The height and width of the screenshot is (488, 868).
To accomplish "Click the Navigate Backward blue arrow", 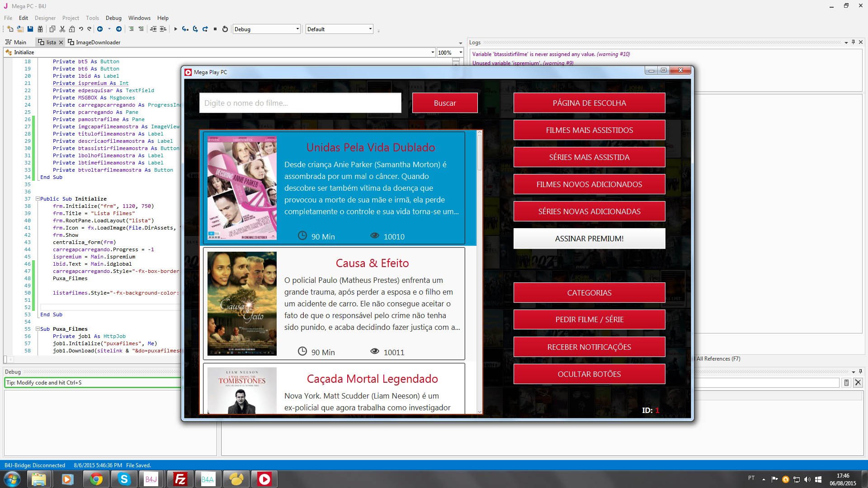I will point(100,29).
